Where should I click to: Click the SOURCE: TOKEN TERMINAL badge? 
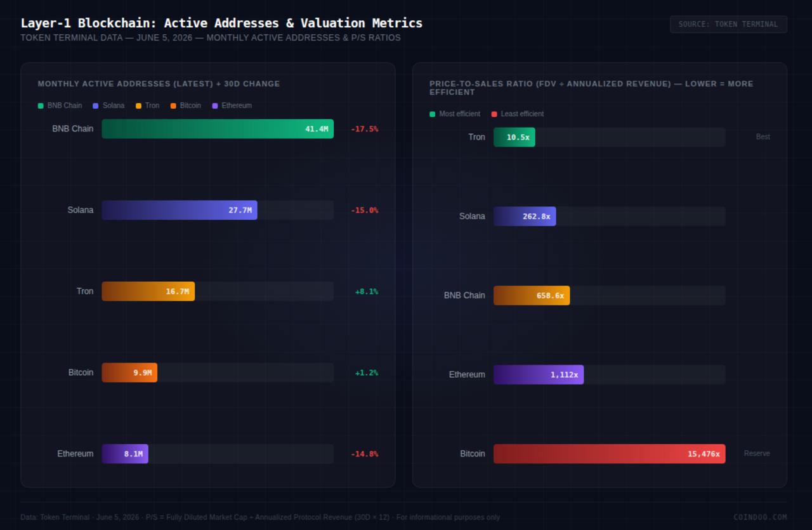(728, 24)
